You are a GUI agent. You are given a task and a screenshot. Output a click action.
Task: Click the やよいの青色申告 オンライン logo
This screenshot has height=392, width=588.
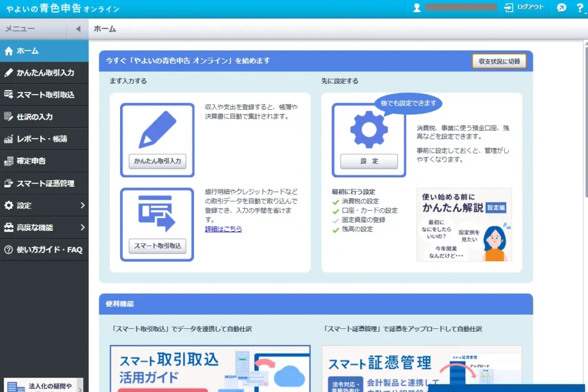point(63,8)
